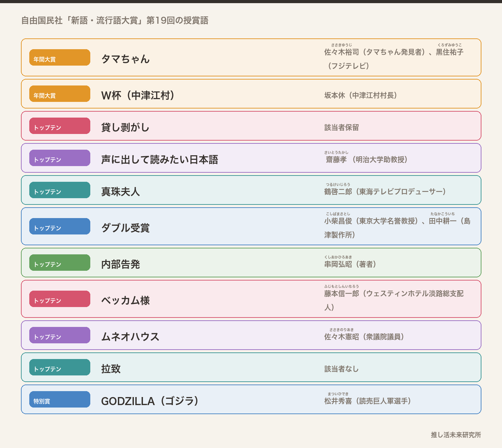Select the word ムネオハウス
The image size is (502, 448).
pyautogui.click(x=130, y=337)
